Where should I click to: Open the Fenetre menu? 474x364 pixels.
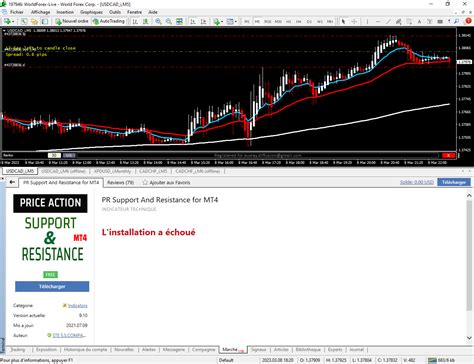coord(134,12)
